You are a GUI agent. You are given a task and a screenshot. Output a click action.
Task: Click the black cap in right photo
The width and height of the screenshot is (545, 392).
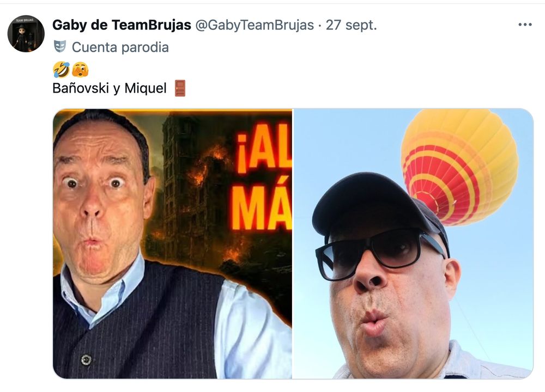coord(377,206)
